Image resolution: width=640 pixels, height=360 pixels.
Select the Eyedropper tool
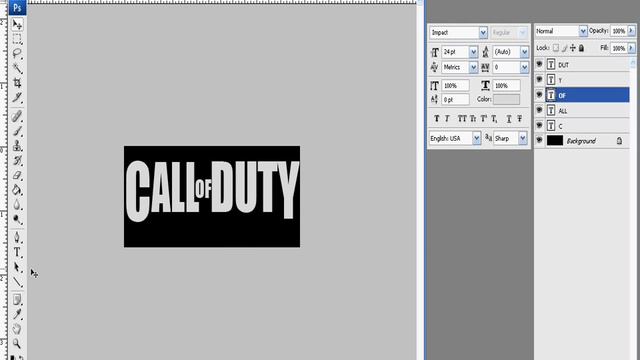17,314
